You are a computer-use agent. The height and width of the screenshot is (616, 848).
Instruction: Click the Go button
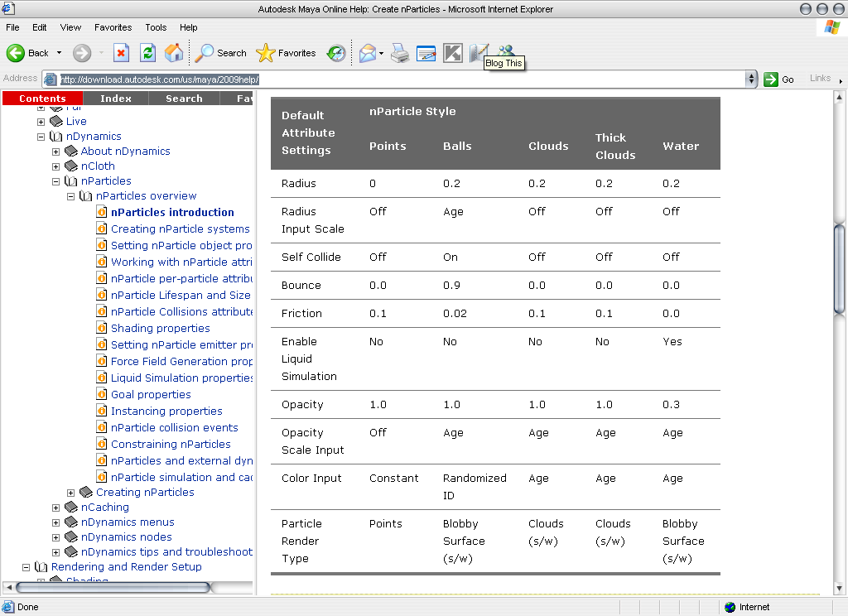(x=778, y=79)
